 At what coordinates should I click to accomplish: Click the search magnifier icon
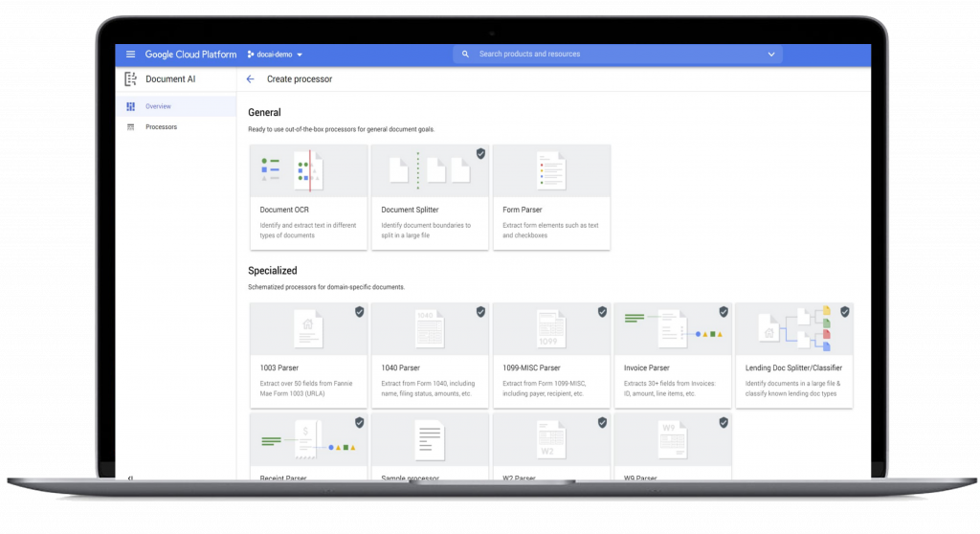[x=465, y=54]
